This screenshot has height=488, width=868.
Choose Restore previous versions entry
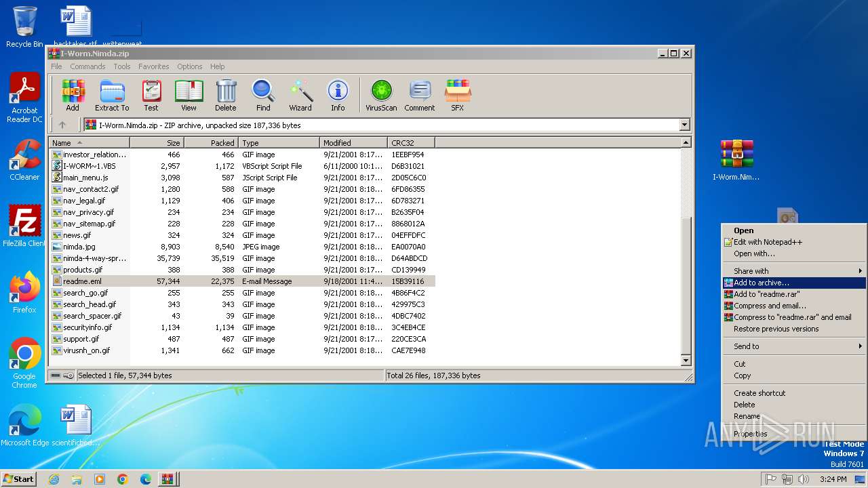[x=794, y=329]
